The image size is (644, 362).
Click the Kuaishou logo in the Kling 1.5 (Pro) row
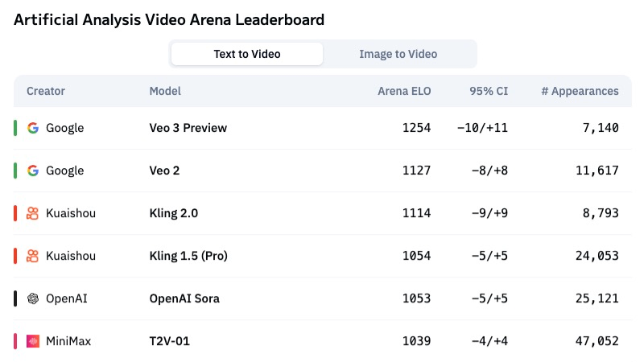pos(33,256)
